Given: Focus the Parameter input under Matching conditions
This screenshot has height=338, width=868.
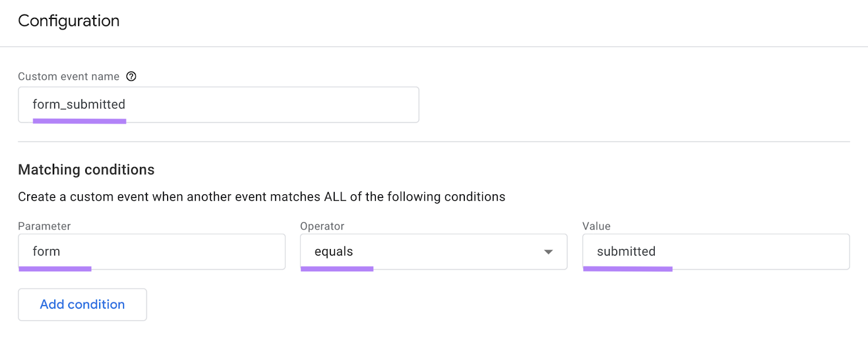Looking at the screenshot, I should [x=152, y=251].
